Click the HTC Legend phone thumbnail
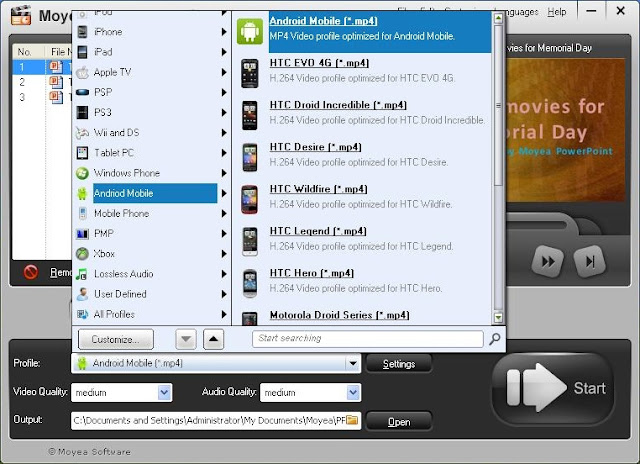Viewport: 640px width, 464px height. pos(250,242)
